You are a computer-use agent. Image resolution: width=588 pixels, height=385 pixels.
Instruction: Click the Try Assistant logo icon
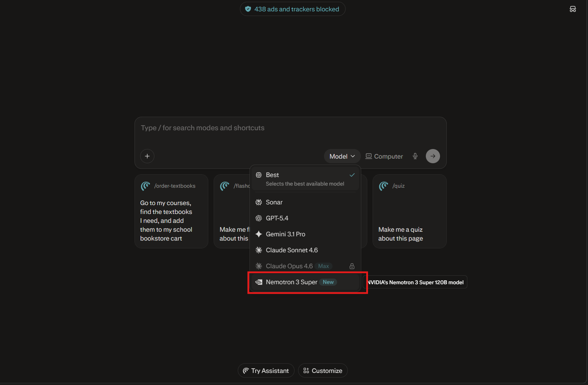point(246,370)
